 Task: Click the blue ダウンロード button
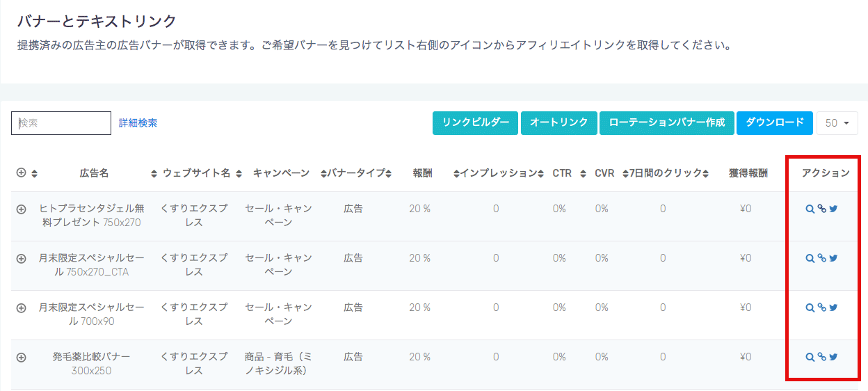pyautogui.click(x=775, y=122)
